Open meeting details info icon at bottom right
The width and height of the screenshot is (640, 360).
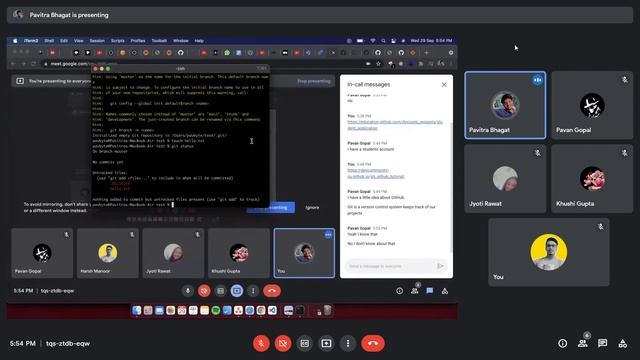click(x=562, y=343)
